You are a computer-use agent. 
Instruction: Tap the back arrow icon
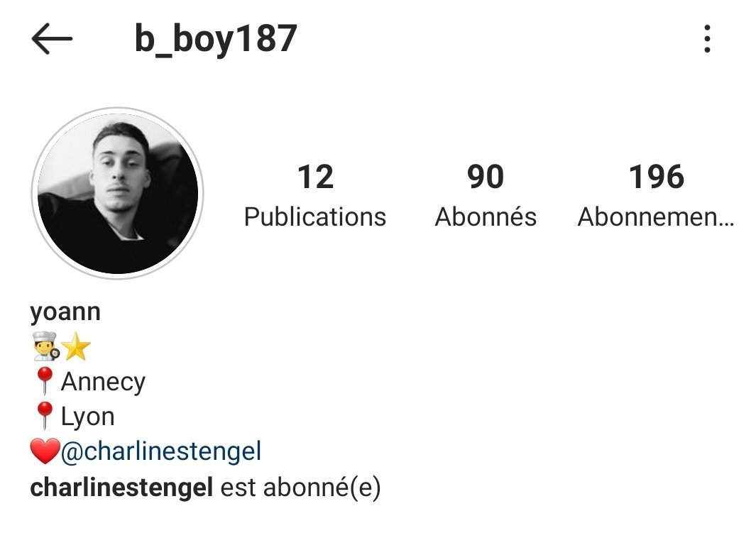[52, 38]
